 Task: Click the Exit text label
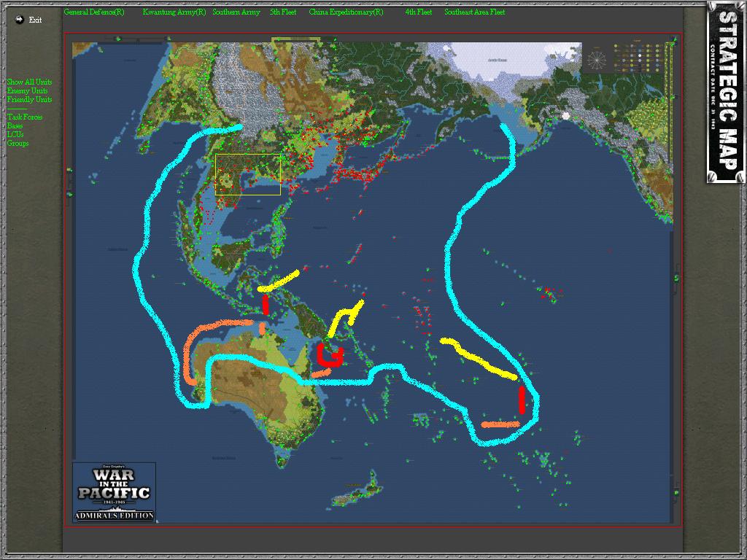pos(35,20)
